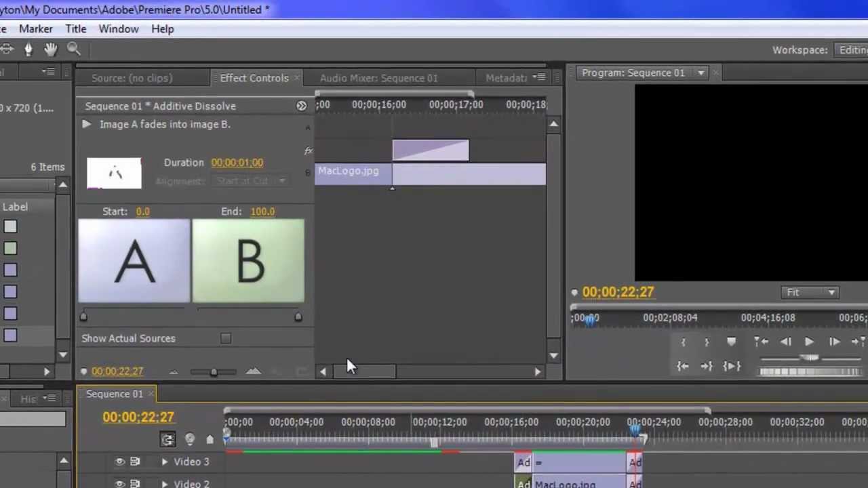Open the Program: Sequence 01 panel dropdown

pyautogui.click(x=701, y=73)
